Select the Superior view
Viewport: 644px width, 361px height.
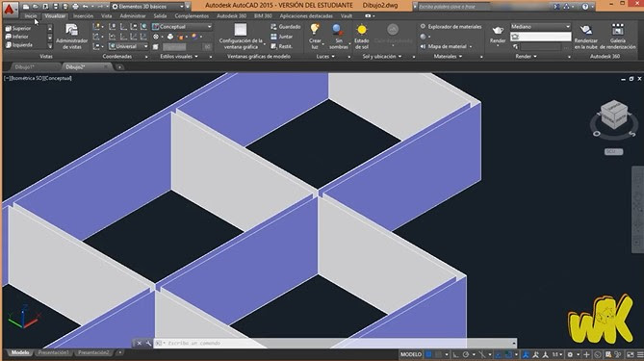[x=18, y=28]
